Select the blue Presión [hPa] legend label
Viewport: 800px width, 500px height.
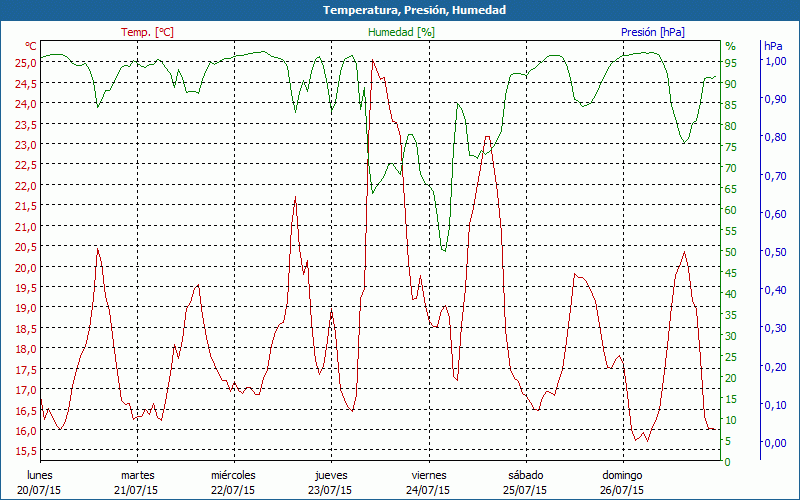click(652, 32)
